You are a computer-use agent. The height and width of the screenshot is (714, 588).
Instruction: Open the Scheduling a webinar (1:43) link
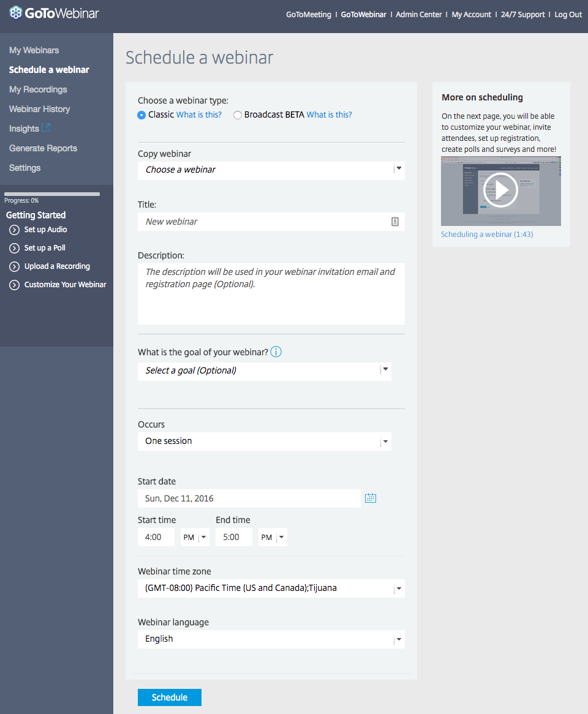[x=487, y=235]
